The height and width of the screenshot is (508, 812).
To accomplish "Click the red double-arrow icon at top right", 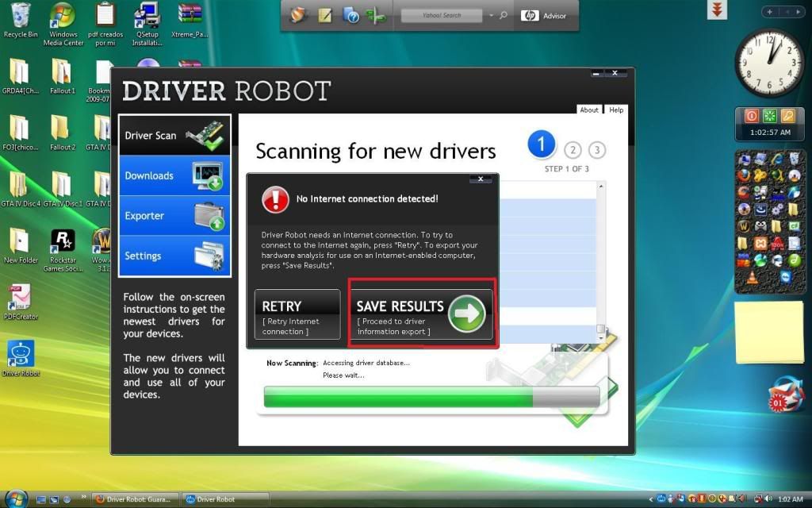I will [717, 10].
